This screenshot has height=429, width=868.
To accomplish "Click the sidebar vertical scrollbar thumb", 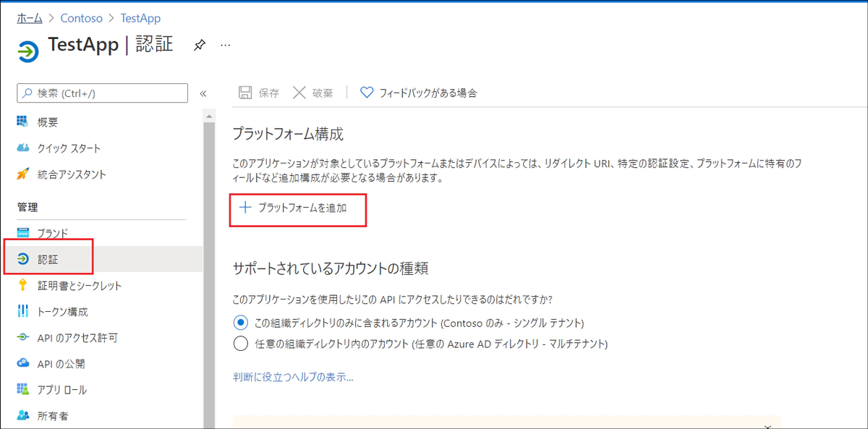I will (210, 276).
